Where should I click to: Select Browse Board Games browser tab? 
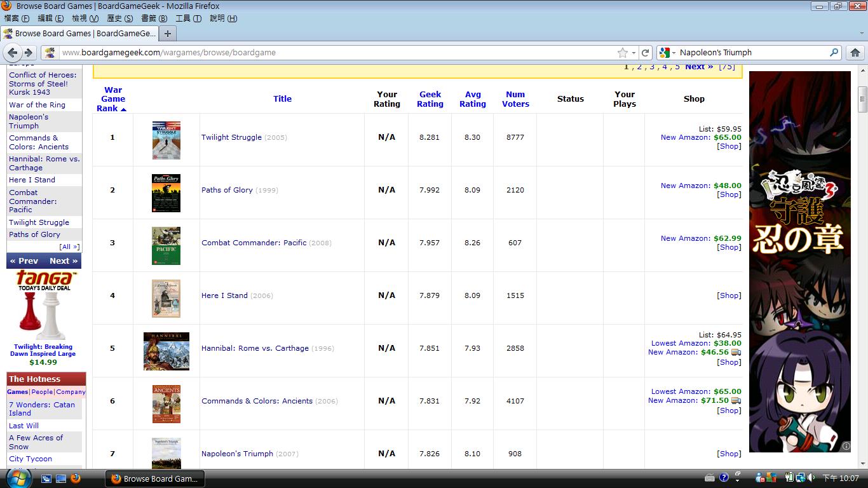[79, 34]
